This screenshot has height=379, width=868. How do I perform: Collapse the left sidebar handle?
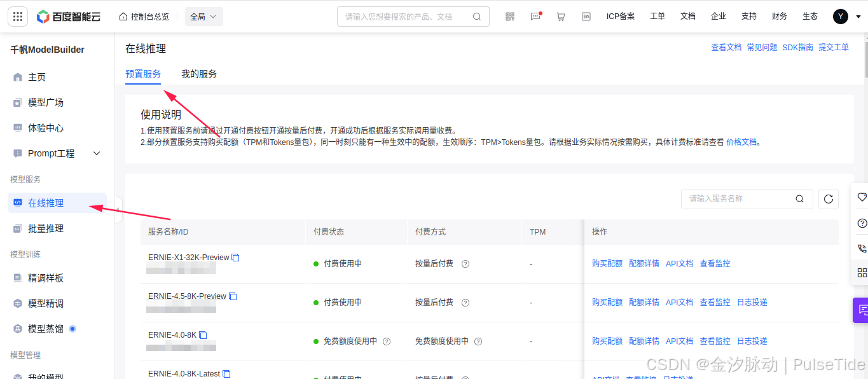point(118,210)
